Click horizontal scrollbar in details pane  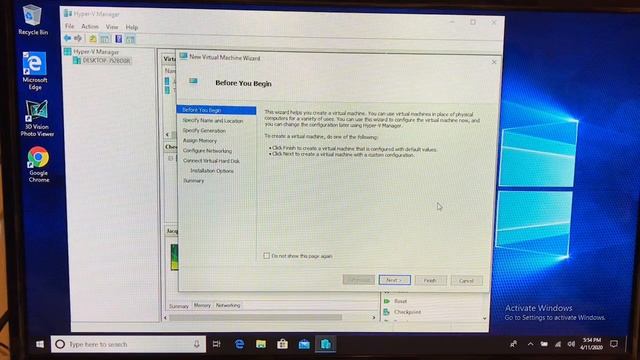point(256,317)
